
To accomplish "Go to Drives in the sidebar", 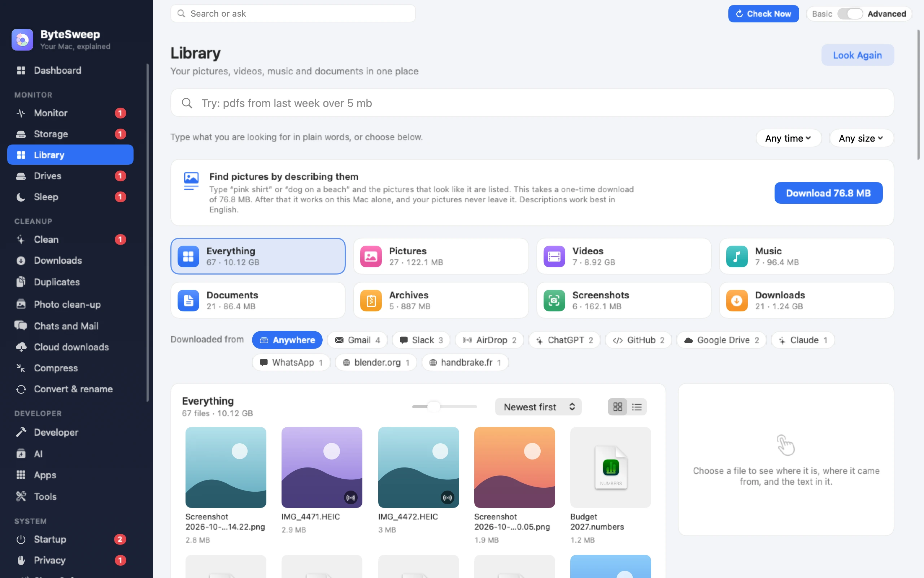I will pyautogui.click(x=70, y=176).
